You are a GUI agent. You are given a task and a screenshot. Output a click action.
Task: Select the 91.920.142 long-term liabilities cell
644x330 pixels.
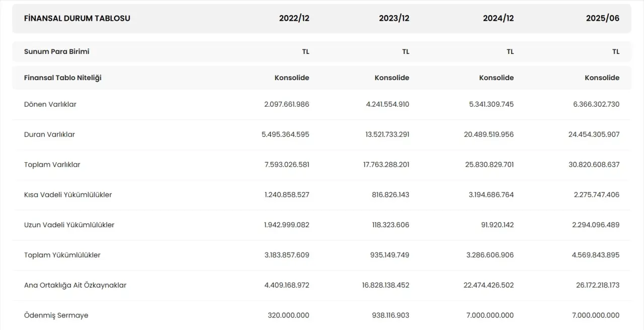pyautogui.click(x=497, y=225)
